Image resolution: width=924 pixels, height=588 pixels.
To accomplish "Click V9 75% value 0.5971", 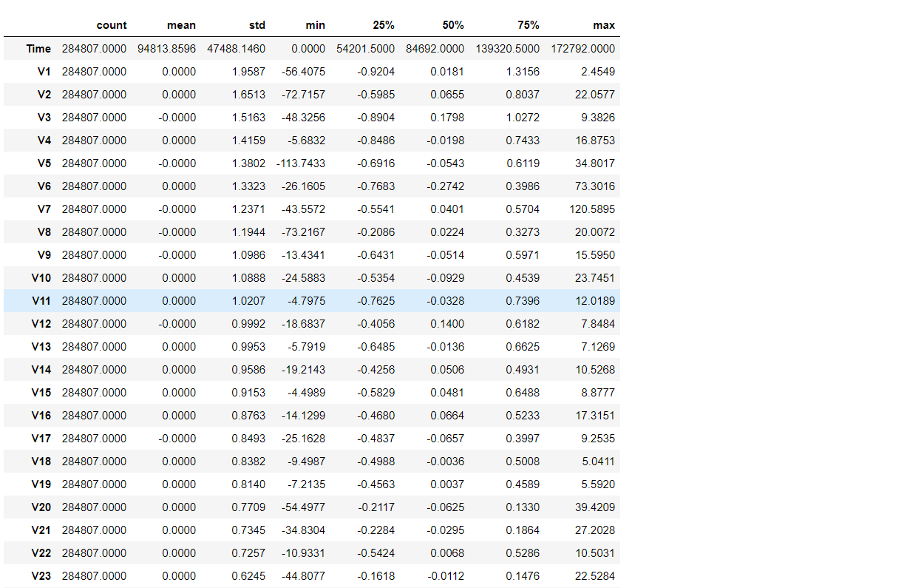I will (x=523, y=255).
